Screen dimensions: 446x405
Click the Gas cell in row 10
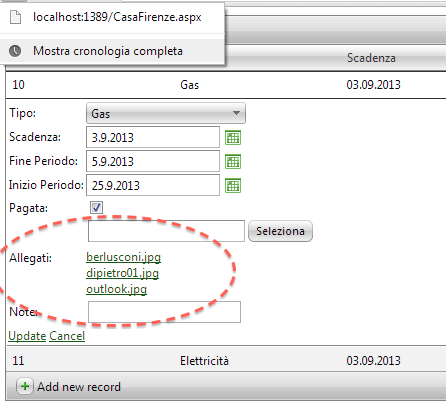click(189, 85)
